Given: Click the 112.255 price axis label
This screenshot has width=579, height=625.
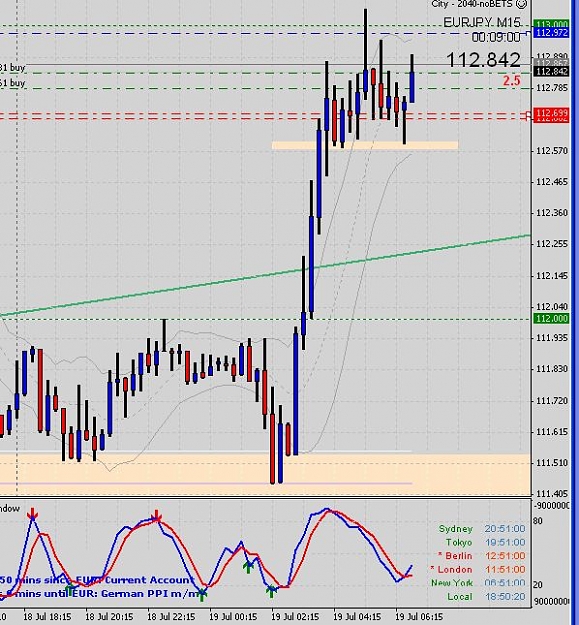Looking at the screenshot, I should (552, 244).
